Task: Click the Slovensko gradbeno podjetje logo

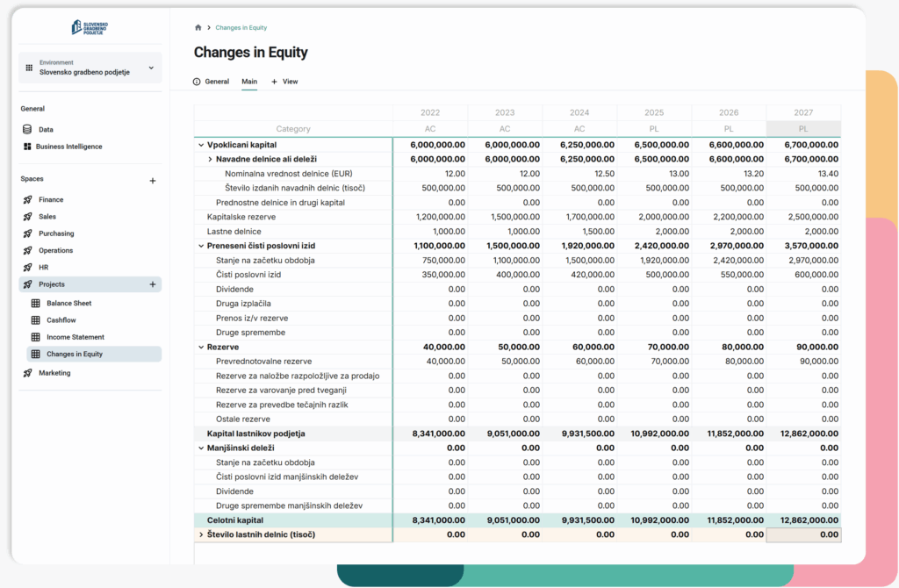Action: pos(90,27)
